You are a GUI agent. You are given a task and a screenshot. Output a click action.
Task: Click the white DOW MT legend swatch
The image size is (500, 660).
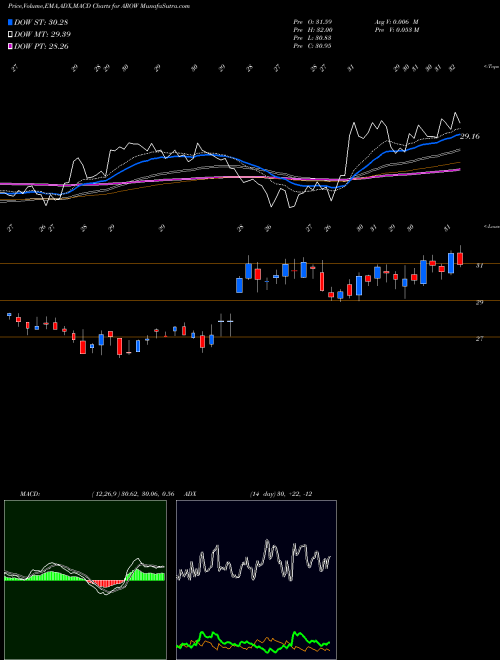(11, 35)
